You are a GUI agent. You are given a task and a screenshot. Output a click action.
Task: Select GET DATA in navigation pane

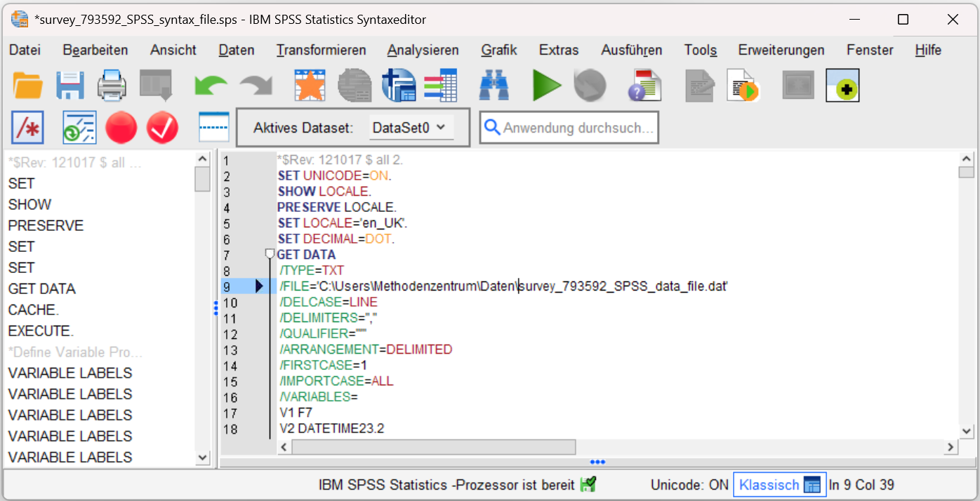click(42, 288)
